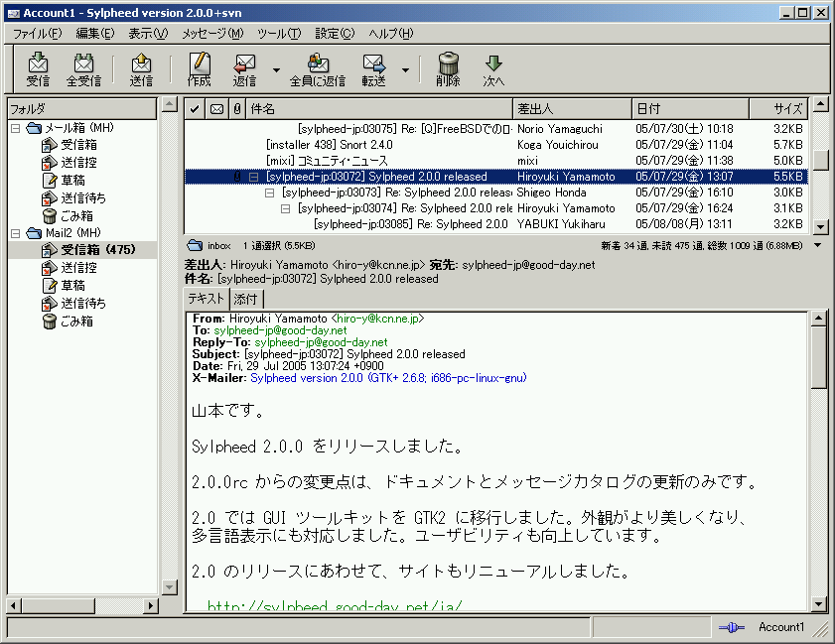Click the hiro-y@kcn.ne.jp email link
The height and width of the screenshot is (644, 835).
(377, 319)
